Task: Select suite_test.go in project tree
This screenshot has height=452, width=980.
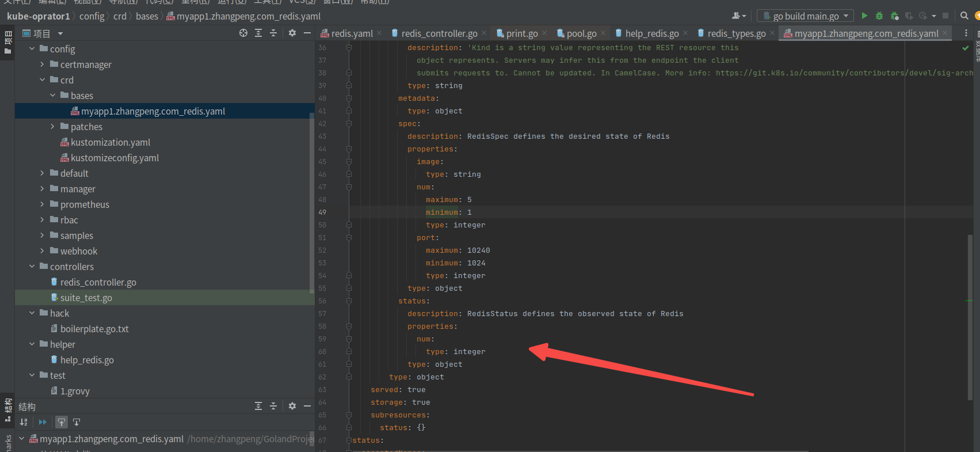Action: (x=86, y=298)
